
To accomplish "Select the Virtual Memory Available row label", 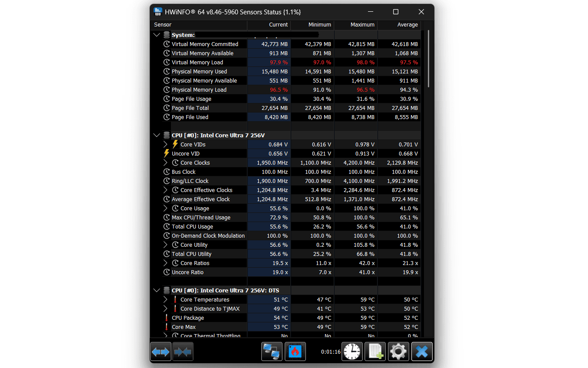I will tap(203, 53).
